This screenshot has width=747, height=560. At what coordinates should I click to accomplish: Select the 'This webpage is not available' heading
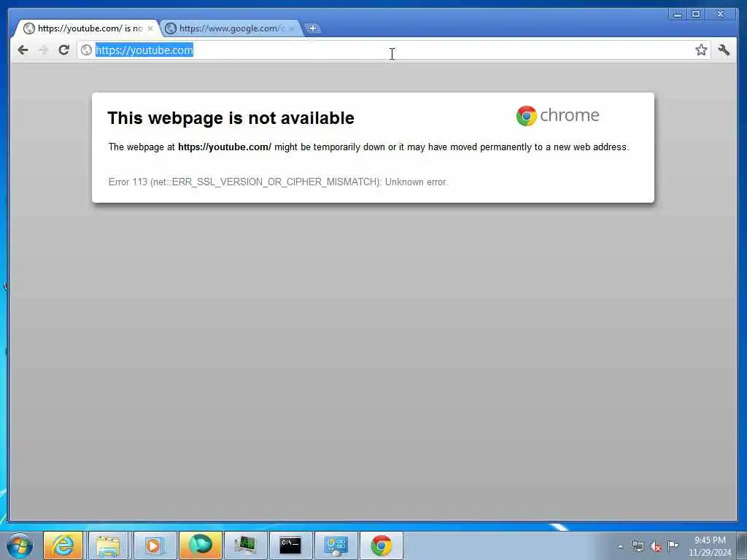(x=231, y=118)
